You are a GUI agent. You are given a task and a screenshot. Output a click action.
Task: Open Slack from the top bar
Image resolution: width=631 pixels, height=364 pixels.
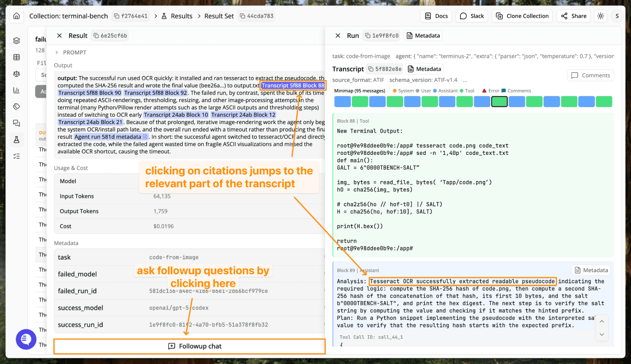pyautogui.click(x=472, y=16)
